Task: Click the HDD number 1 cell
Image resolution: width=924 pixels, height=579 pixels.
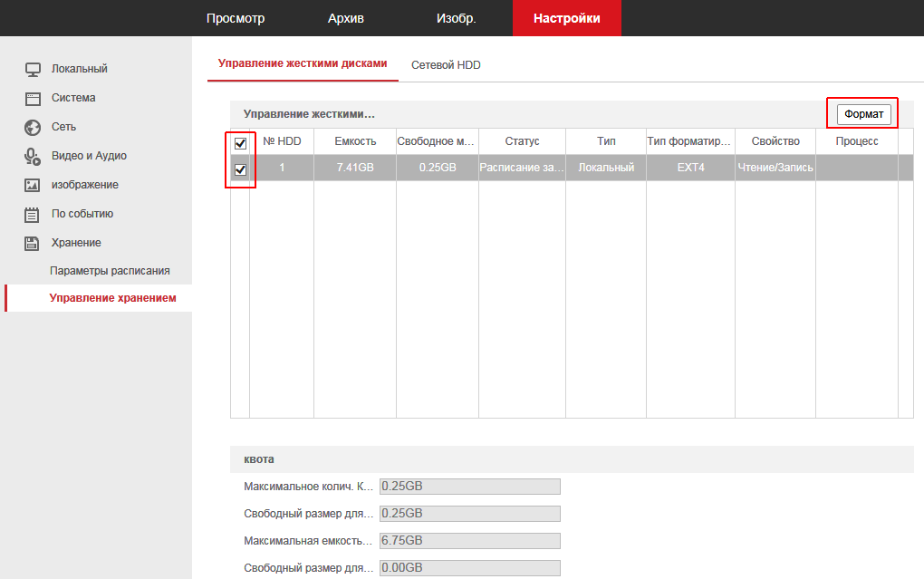Action: (x=282, y=168)
